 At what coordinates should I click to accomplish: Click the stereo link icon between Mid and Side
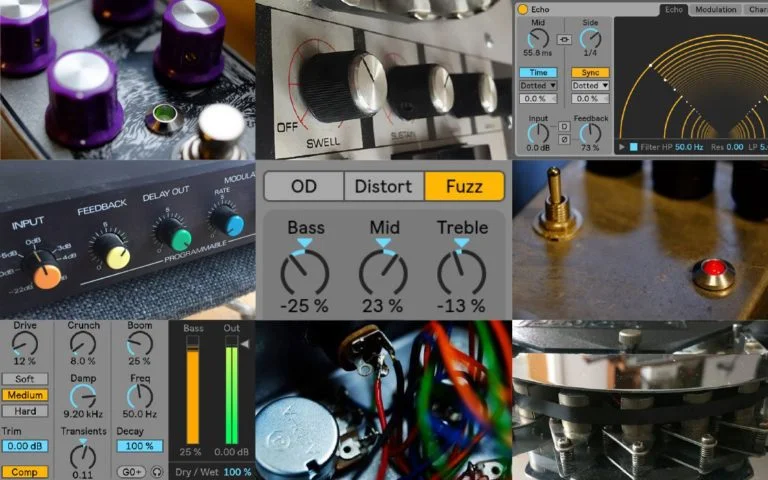(x=564, y=39)
